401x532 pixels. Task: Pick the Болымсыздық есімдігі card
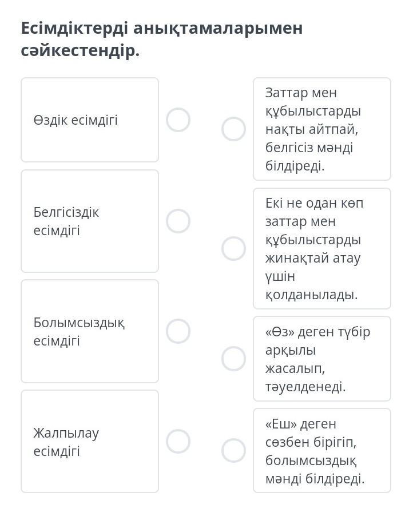click(x=90, y=331)
